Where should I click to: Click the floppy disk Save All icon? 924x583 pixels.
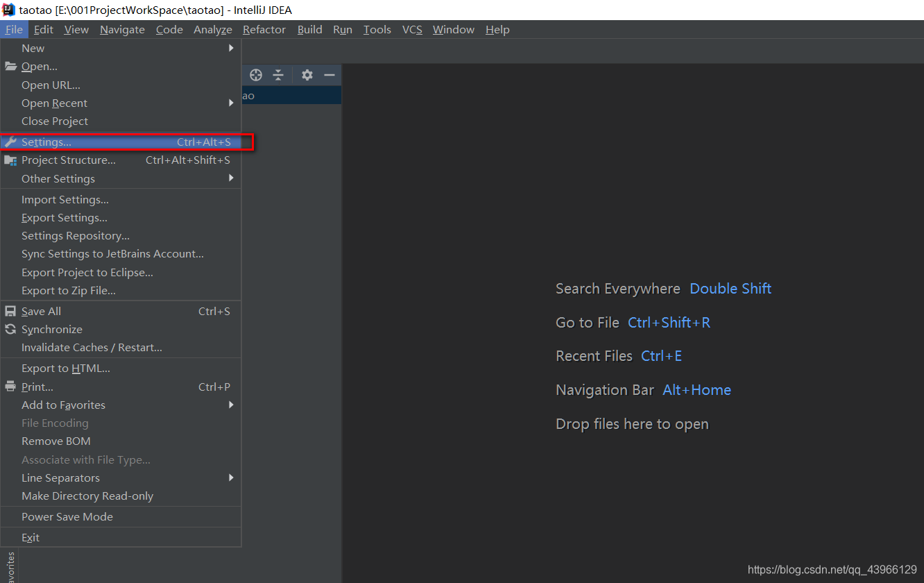click(10, 311)
